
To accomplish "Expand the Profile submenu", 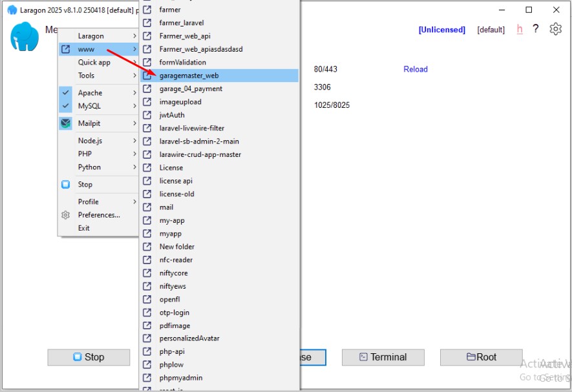I will [98, 201].
